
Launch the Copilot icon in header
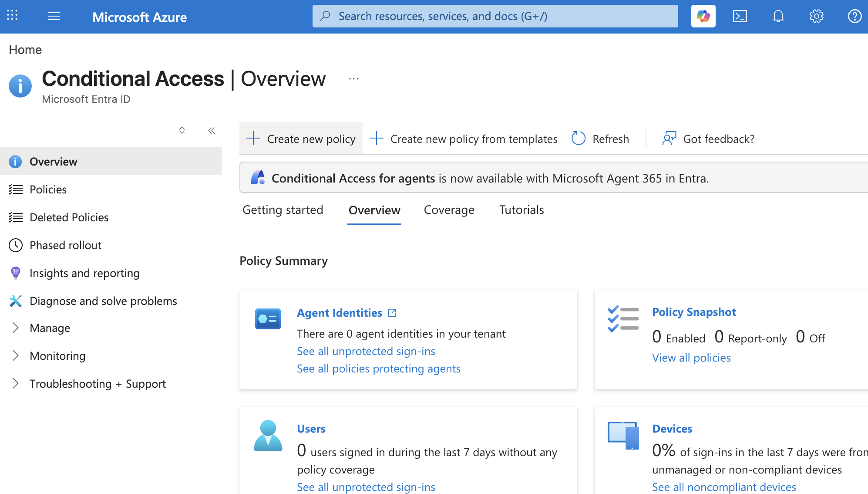[x=703, y=16]
